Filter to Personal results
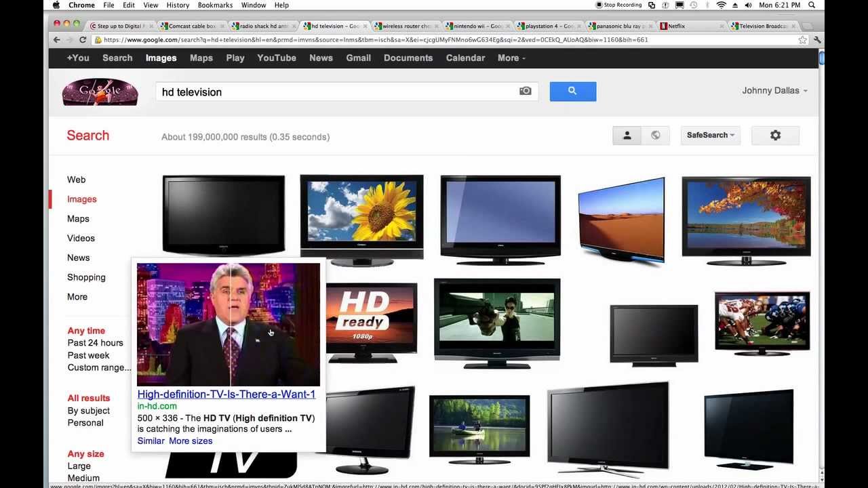The height and width of the screenshot is (488, 868). pos(85,423)
